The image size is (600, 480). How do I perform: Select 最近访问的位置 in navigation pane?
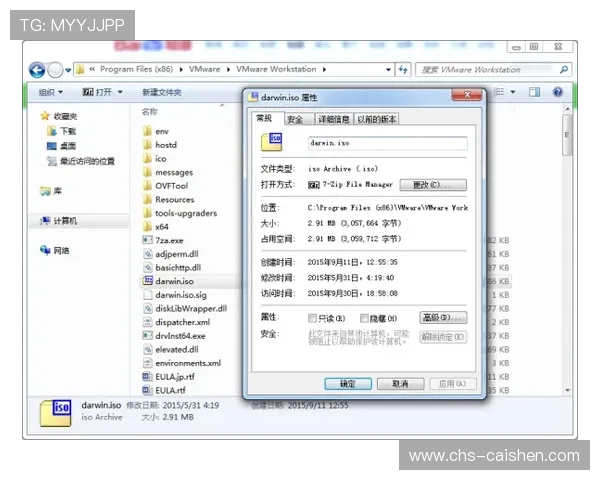(80, 161)
